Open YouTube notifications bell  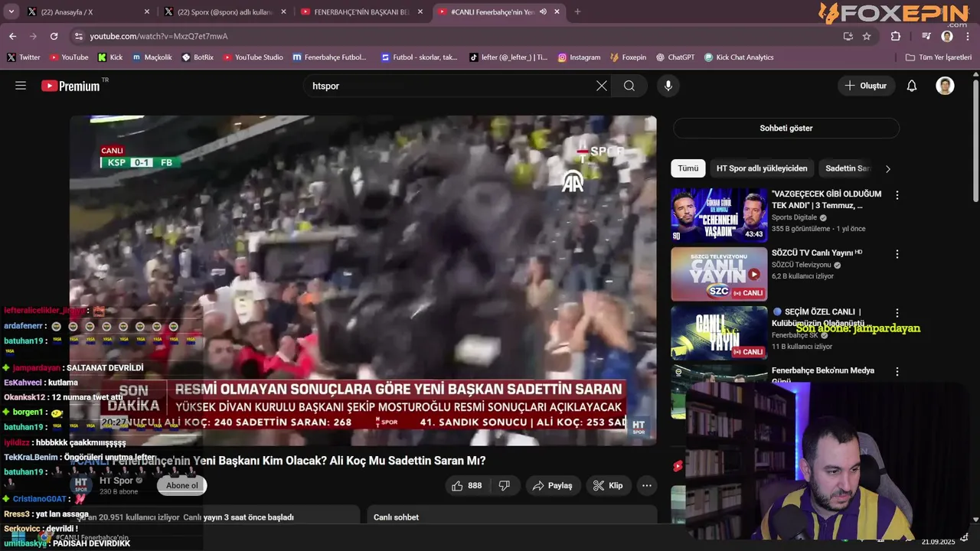(912, 86)
